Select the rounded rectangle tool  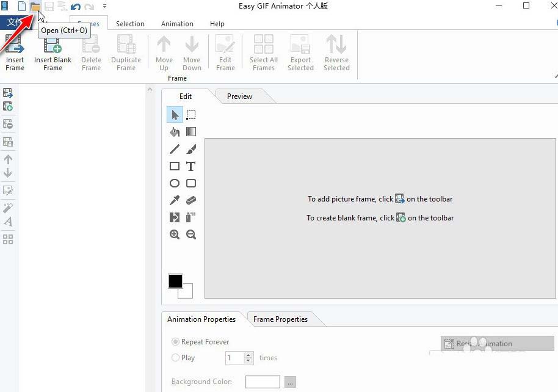(191, 183)
